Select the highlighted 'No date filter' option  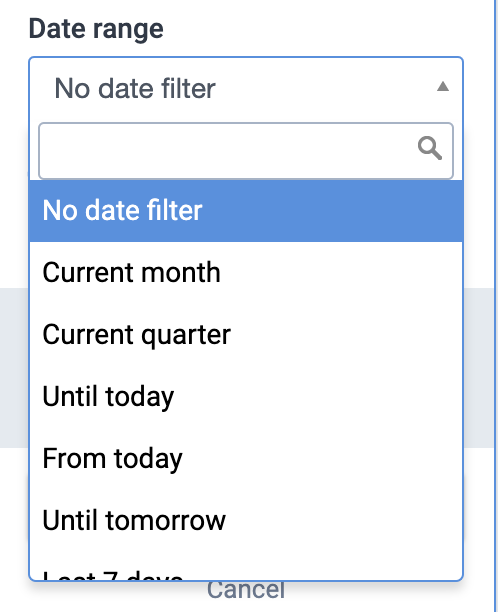[x=246, y=211]
